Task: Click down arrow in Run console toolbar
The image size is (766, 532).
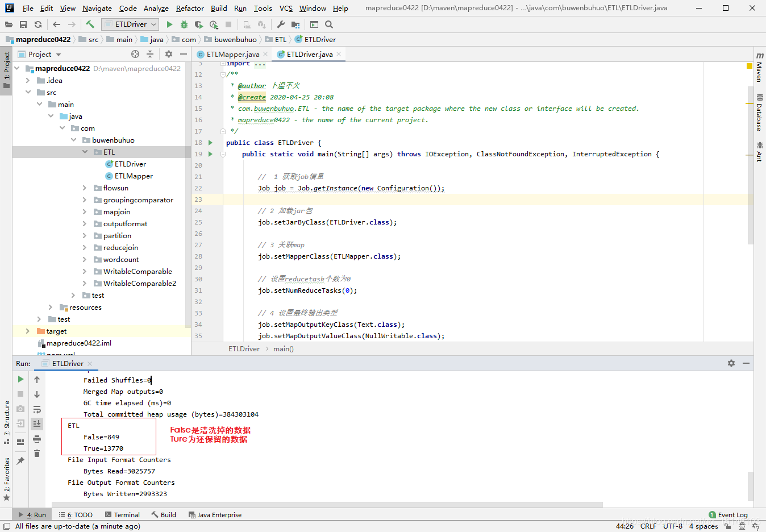Action: click(37, 394)
